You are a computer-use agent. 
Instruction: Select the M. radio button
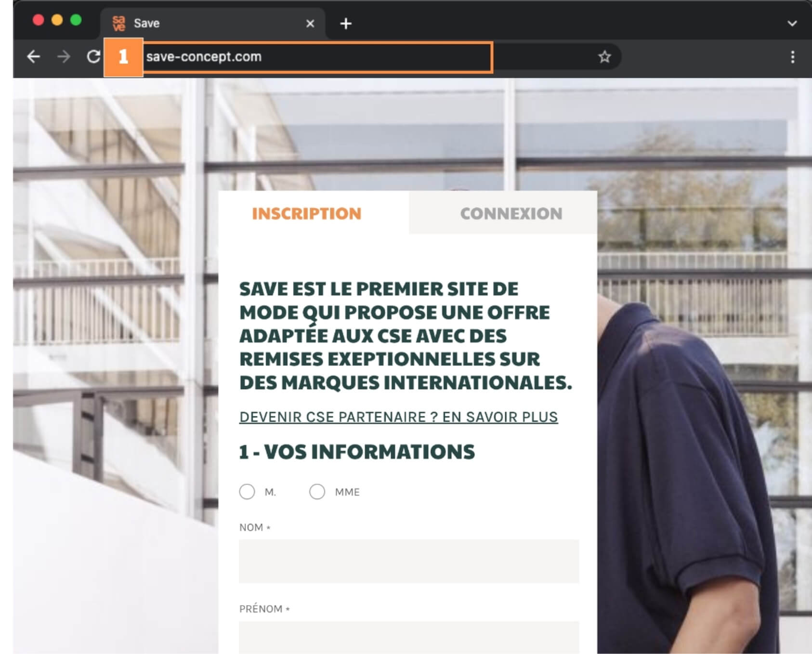tap(247, 492)
